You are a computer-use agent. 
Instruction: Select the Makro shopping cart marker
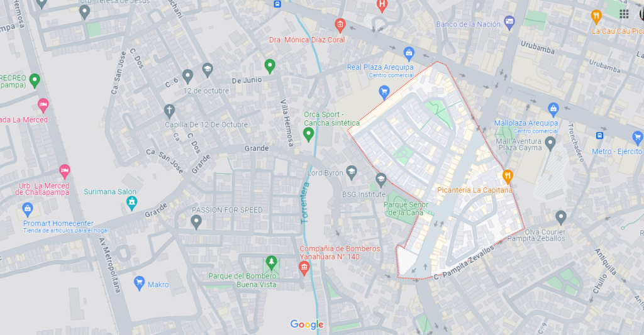point(139,283)
